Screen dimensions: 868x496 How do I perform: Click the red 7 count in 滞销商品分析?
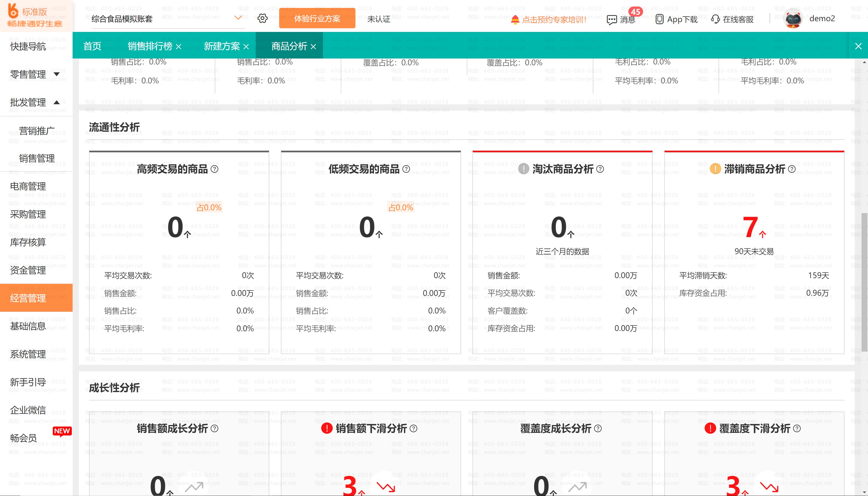(750, 227)
